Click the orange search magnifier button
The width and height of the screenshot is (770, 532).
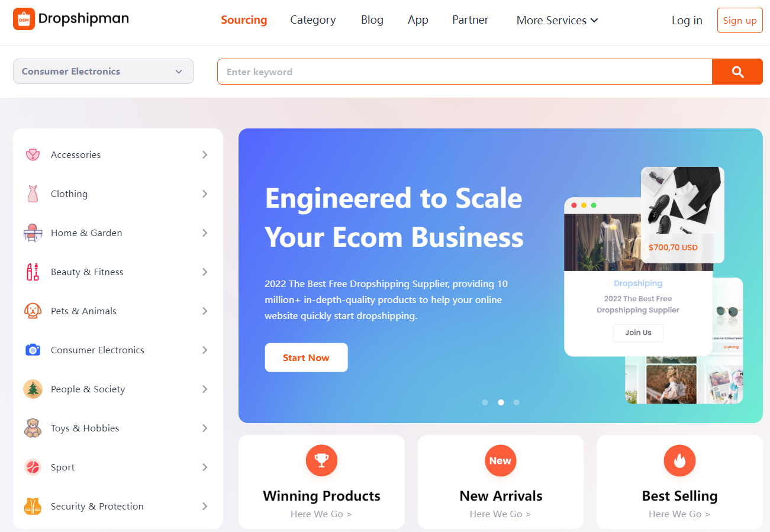(x=737, y=72)
